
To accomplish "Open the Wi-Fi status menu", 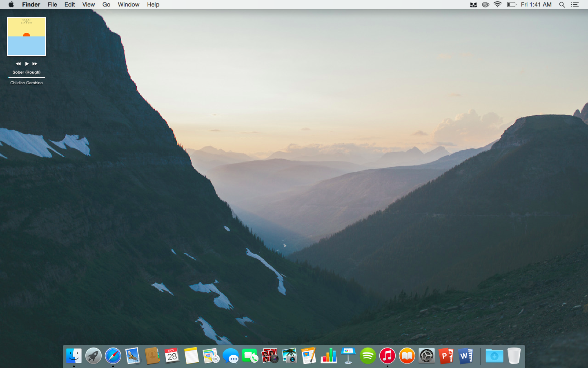I will coord(497,4).
